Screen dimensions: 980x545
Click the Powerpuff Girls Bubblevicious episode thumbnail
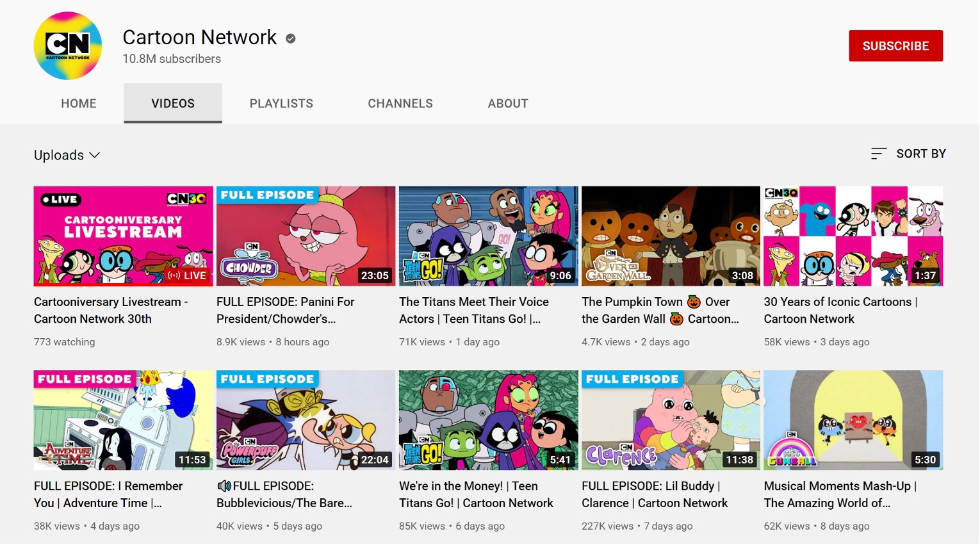point(306,420)
